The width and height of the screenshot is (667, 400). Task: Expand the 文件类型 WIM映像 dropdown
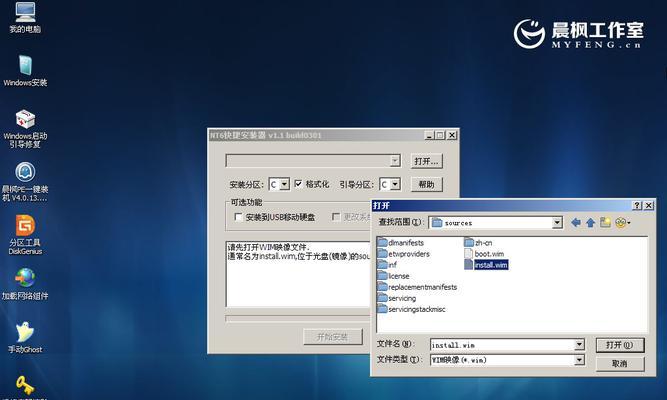(579, 359)
